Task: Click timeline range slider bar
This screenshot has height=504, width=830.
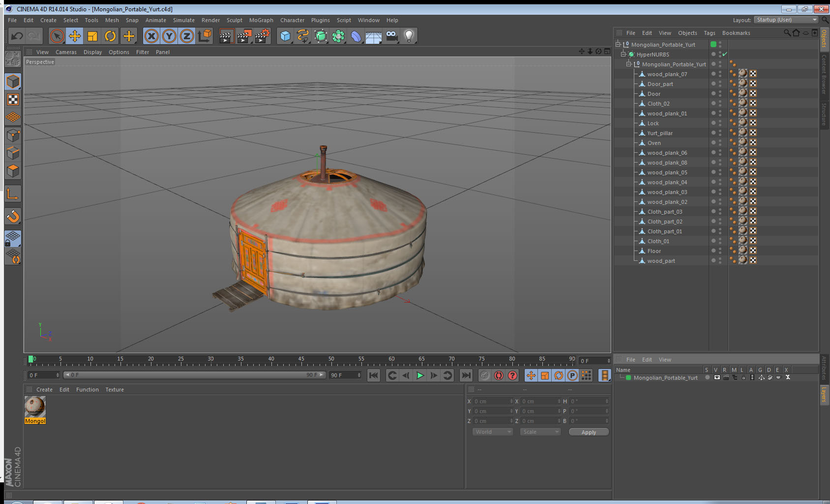Action: (195, 375)
